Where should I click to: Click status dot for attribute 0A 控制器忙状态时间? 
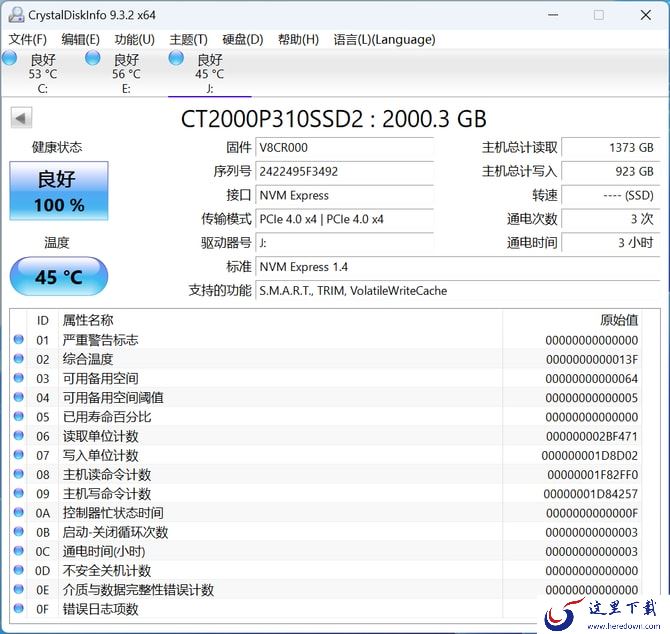point(18,512)
